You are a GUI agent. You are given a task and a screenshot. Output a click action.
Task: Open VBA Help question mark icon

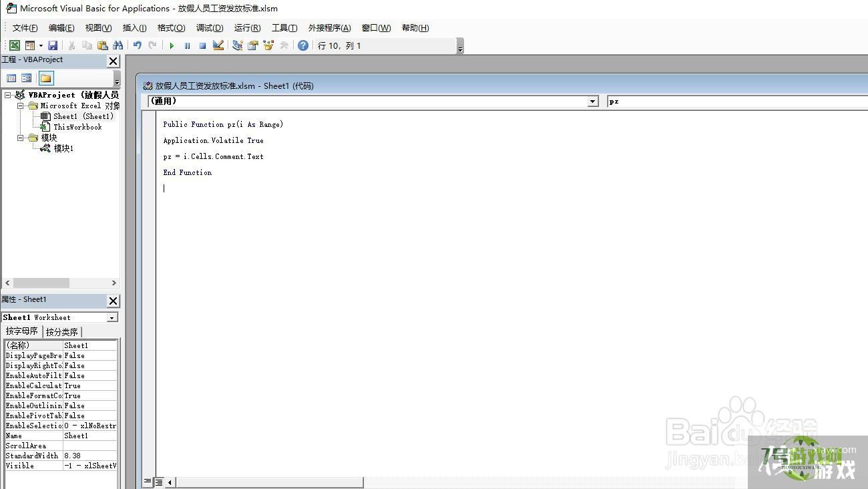303,45
